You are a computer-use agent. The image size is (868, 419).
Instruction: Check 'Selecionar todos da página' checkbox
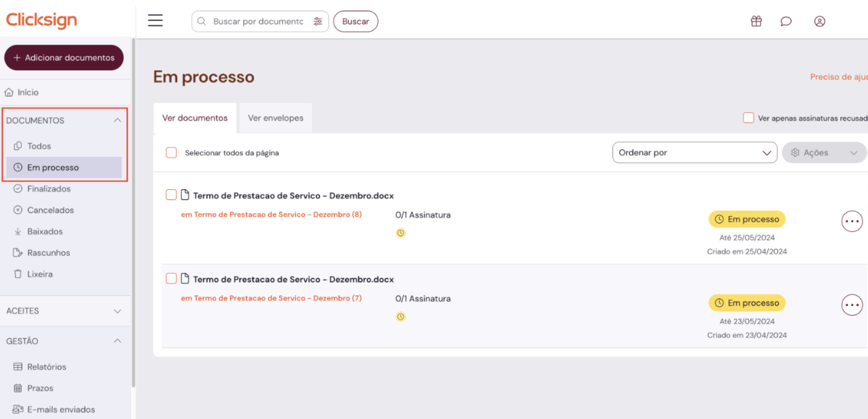pos(171,153)
